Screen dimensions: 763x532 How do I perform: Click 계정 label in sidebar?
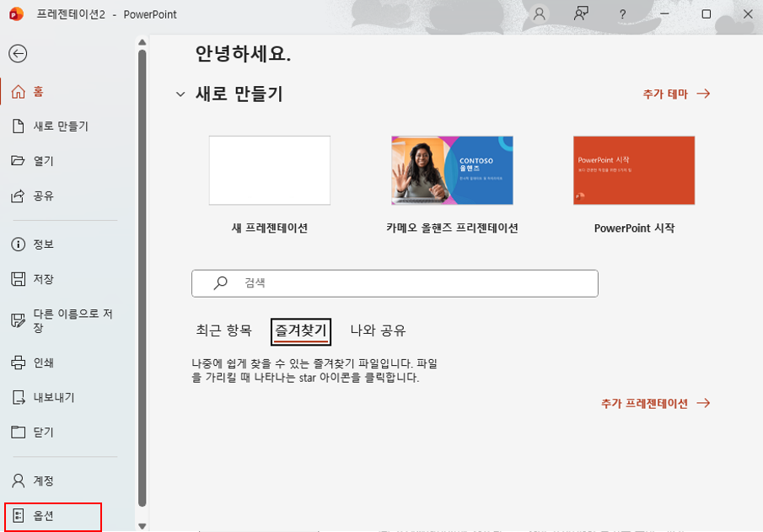pos(43,481)
